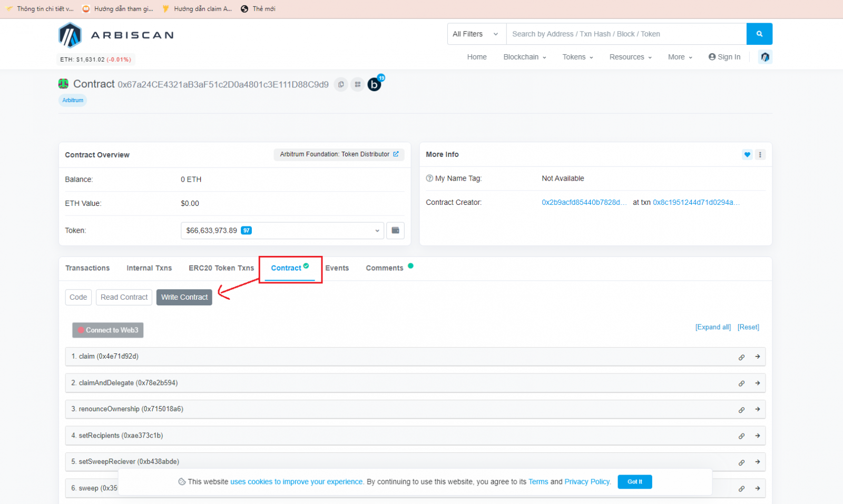The image size is (843, 504).
Task: Go to Home in navigation
Action: coord(477,57)
